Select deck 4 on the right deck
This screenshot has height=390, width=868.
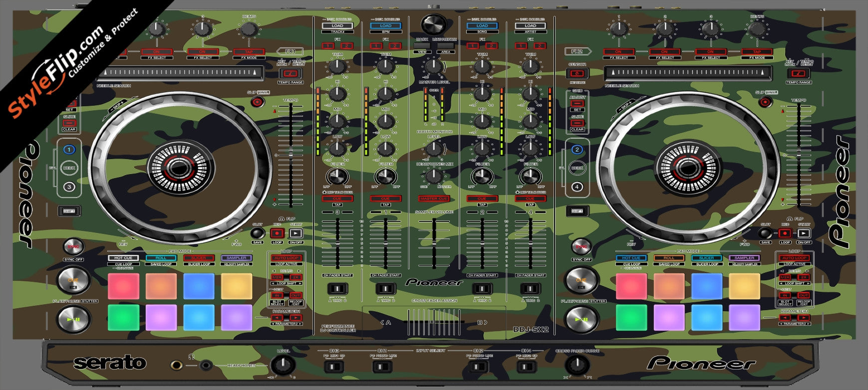pyautogui.click(x=577, y=187)
